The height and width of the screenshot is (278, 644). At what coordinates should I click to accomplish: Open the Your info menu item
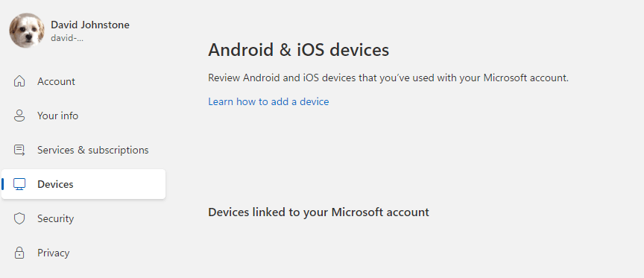57,116
